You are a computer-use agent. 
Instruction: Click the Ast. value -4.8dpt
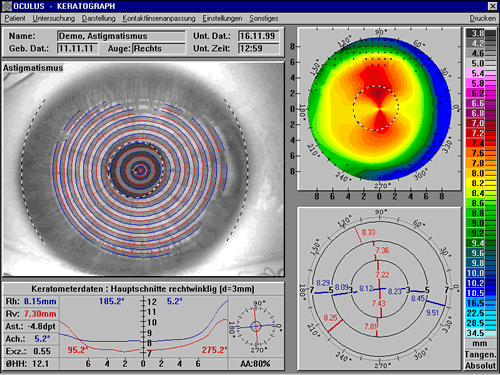click(x=41, y=326)
